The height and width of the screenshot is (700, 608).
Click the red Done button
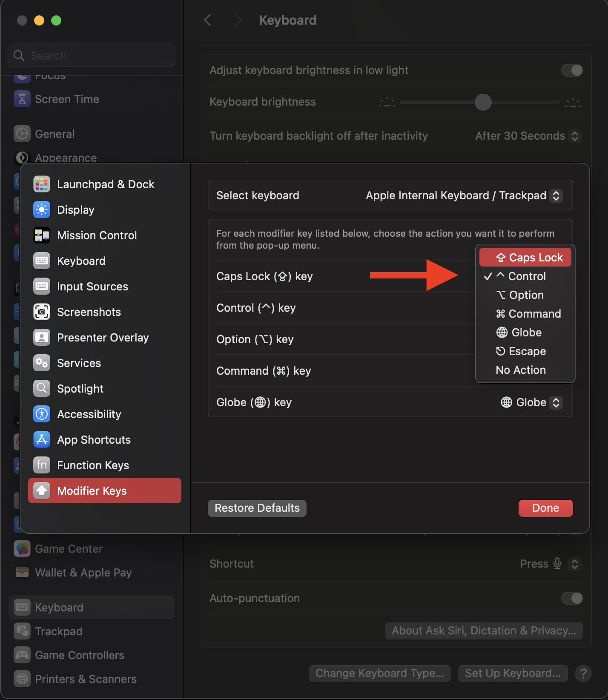[545, 508]
